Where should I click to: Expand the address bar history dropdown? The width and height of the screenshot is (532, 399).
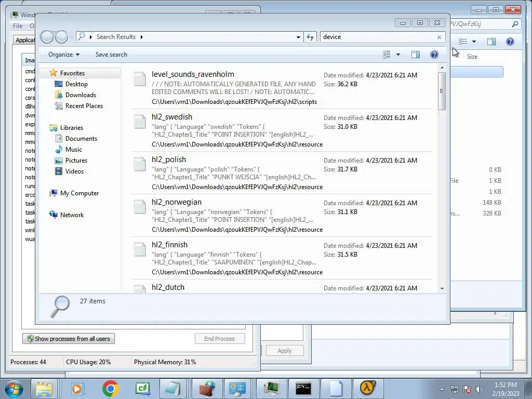pos(298,37)
